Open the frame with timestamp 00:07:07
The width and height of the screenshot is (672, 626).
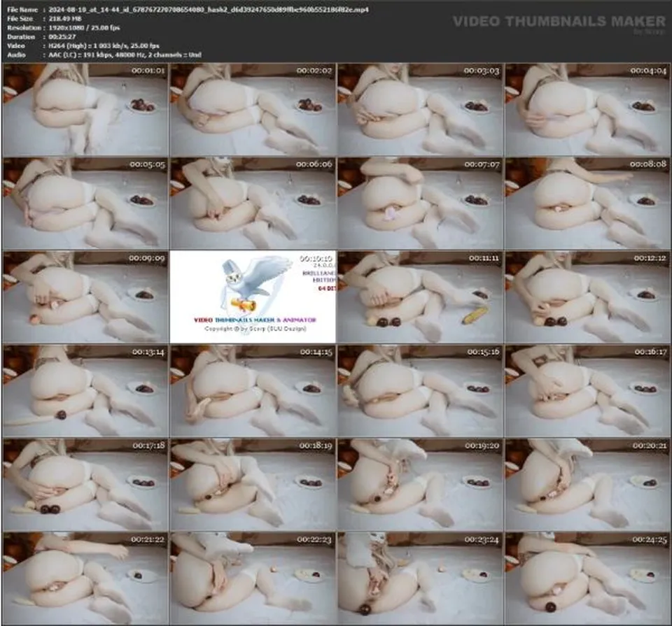pos(420,204)
